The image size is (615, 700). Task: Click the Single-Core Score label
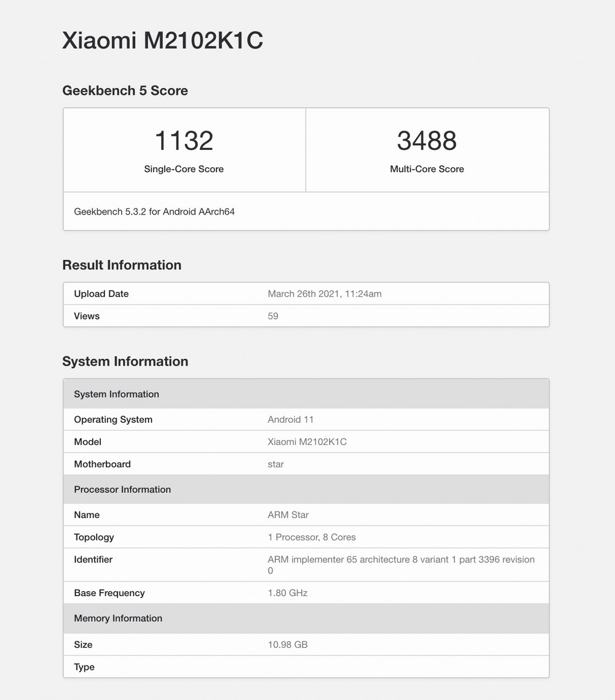184,169
